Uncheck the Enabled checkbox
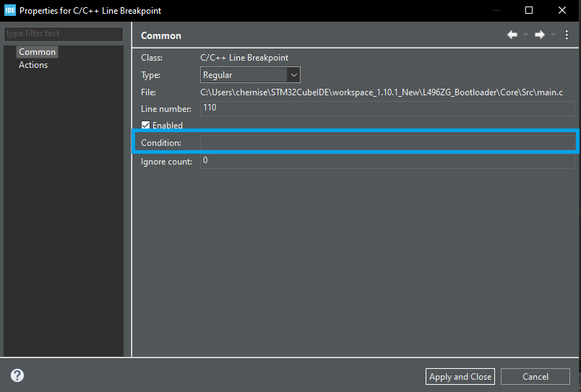The image size is (581, 392). [146, 125]
